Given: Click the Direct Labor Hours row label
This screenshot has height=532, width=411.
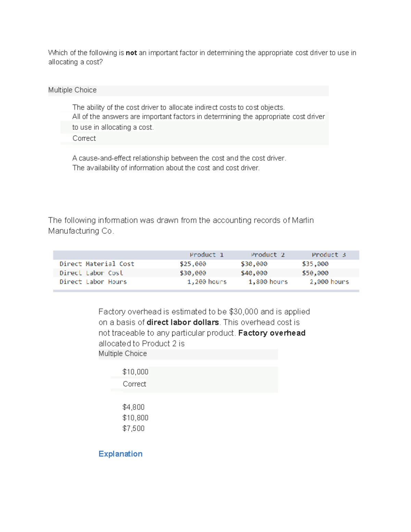Looking at the screenshot, I should click(x=93, y=282).
